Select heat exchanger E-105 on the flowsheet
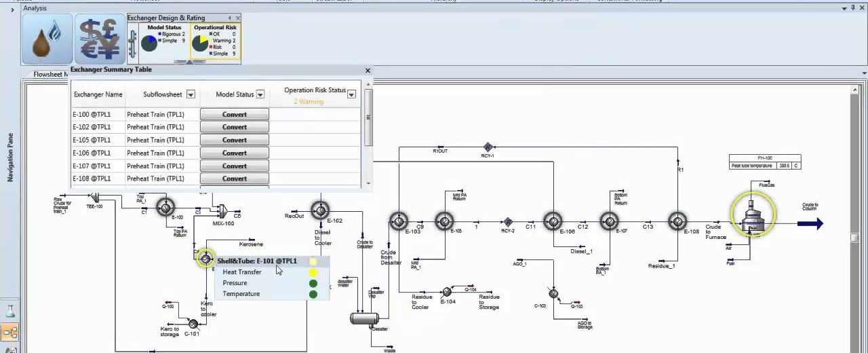The image size is (868, 353). point(444,221)
